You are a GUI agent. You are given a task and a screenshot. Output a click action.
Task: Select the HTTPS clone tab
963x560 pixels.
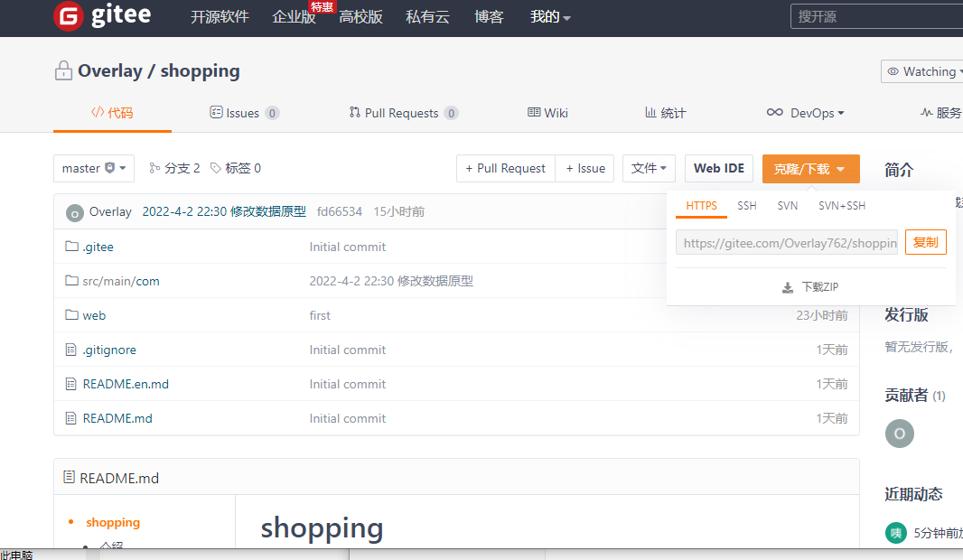tap(701, 206)
